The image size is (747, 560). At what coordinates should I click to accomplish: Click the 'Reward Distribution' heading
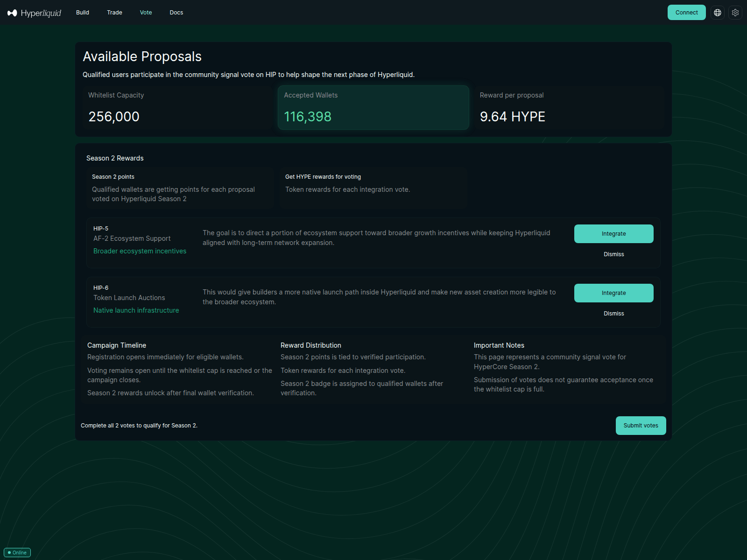coord(311,345)
